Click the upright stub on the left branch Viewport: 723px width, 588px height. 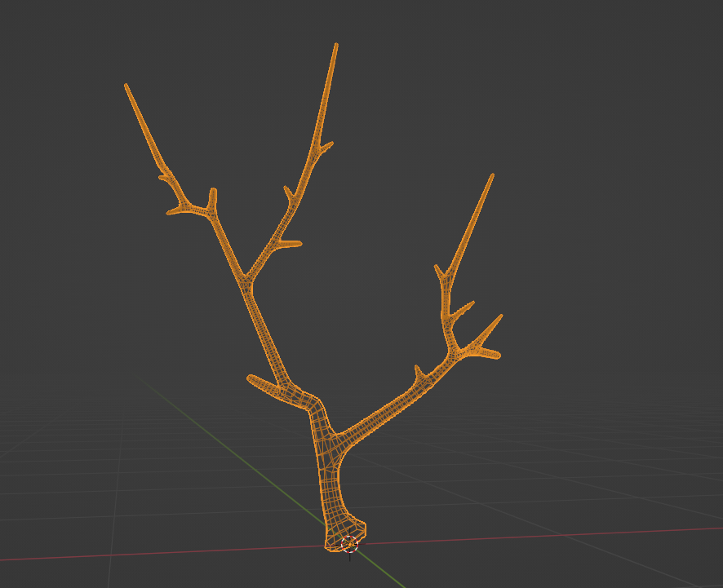(x=212, y=194)
